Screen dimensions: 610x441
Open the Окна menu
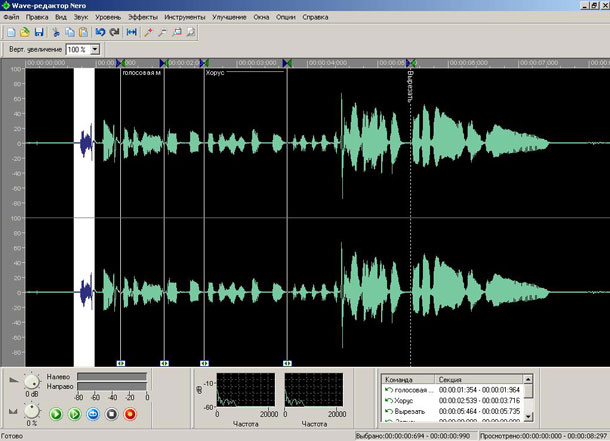pos(261,17)
